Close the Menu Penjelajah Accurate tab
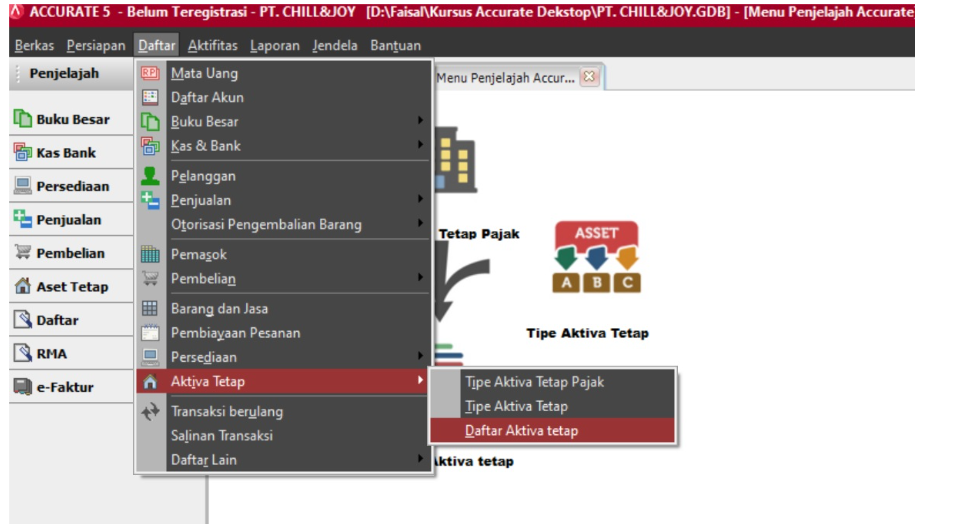Viewport: 958px width, 524px height. point(589,77)
